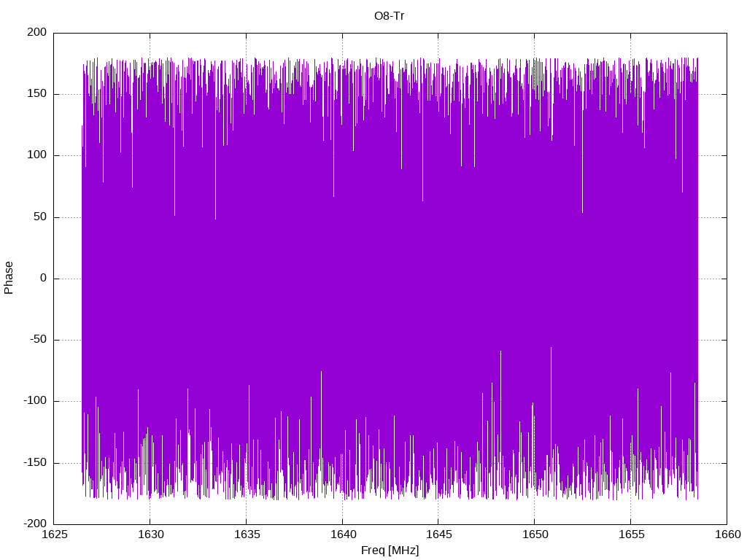Click the -200 tick label on the Y axis
Screen dimensions: 747x560
35,524
